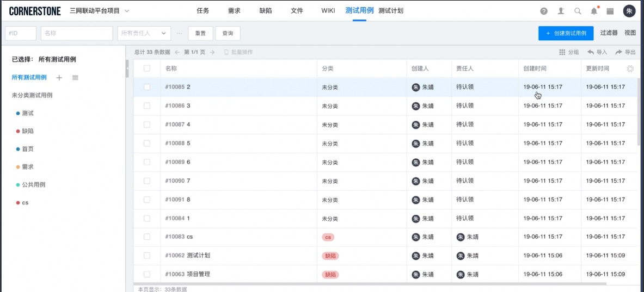Screen dimensions: 644x292
Task: Focus the 名称 name search field
Action: click(x=76, y=33)
